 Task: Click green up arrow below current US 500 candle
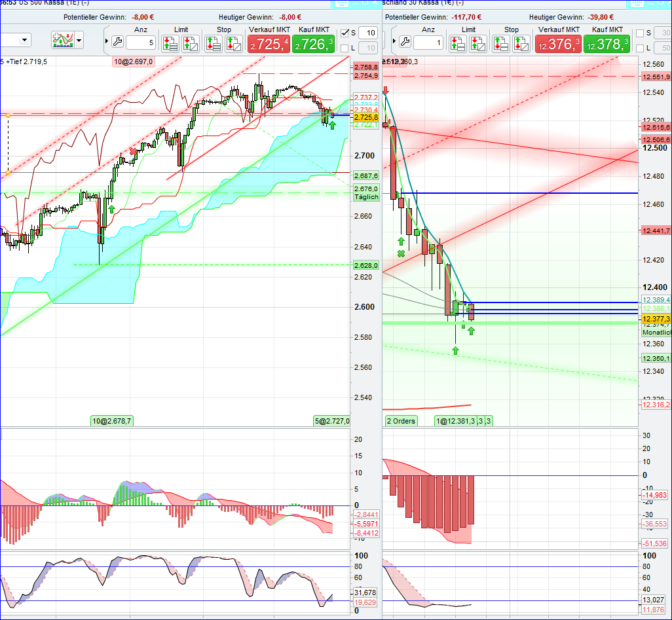point(332,125)
